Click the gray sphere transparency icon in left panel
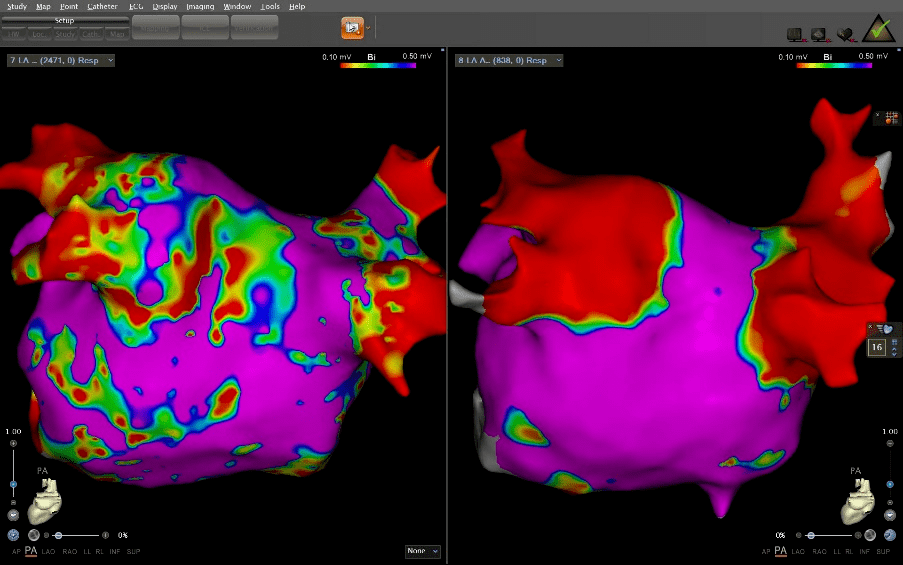903x565 pixels. click(33, 535)
